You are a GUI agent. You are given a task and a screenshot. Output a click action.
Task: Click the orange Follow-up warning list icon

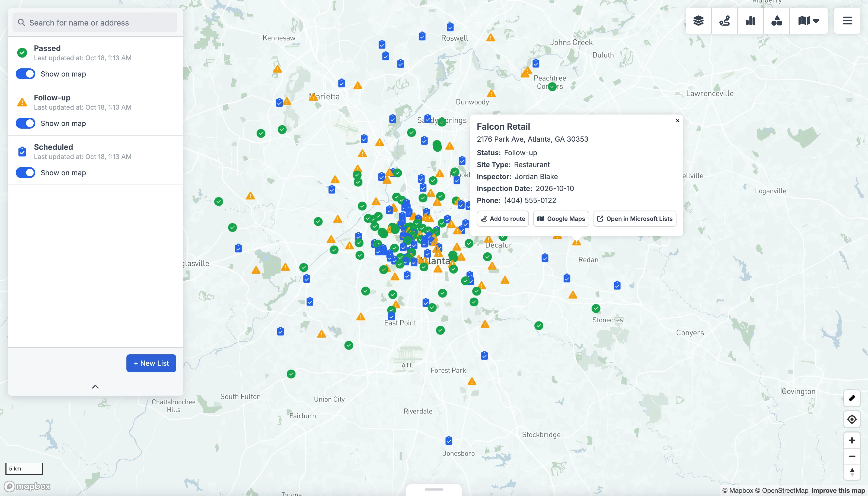[x=22, y=102]
